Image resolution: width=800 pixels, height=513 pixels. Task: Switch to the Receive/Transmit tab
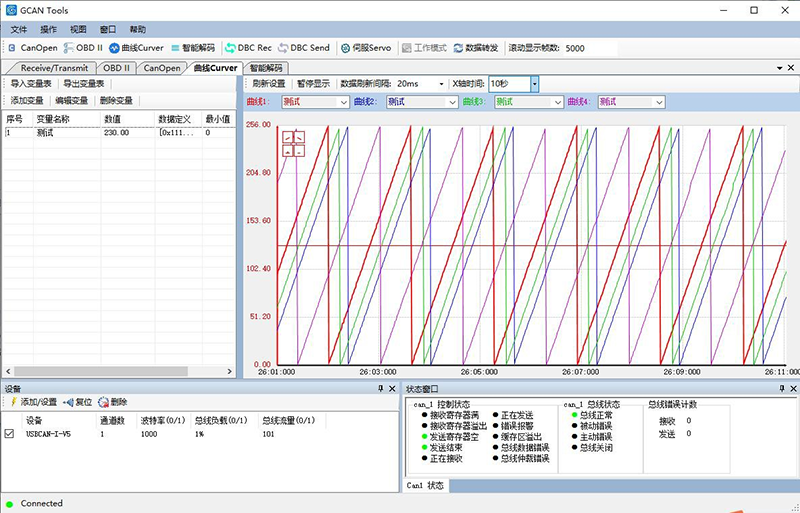55,68
